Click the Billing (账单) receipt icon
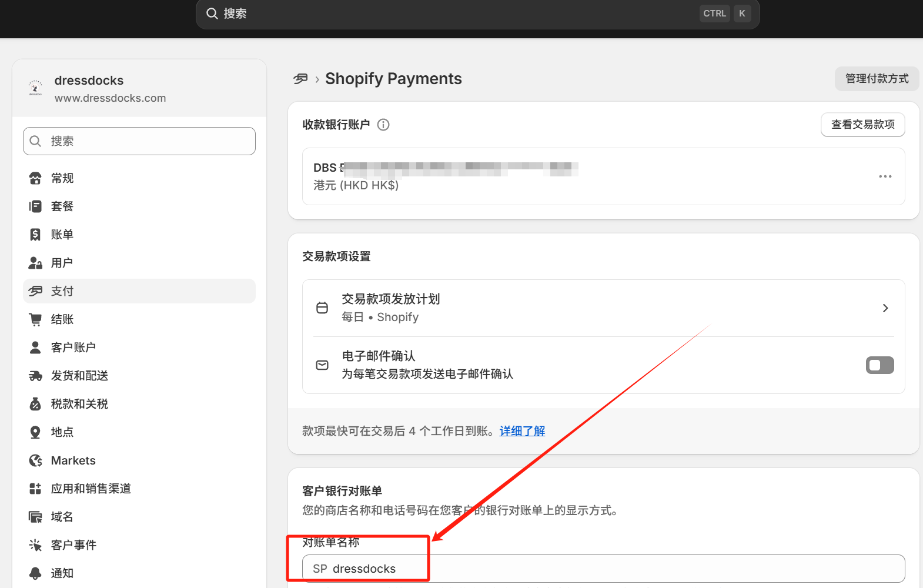This screenshot has height=588, width=923. (x=35, y=235)
